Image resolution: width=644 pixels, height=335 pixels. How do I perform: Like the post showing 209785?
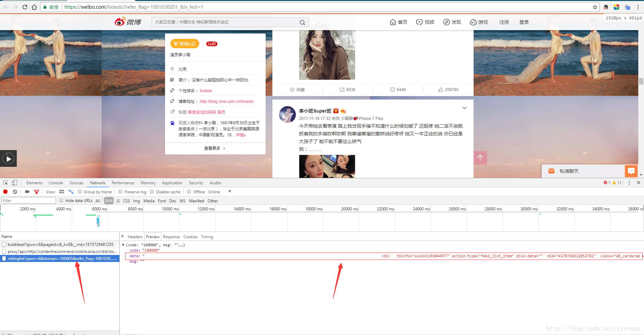[x=448, y=90]
